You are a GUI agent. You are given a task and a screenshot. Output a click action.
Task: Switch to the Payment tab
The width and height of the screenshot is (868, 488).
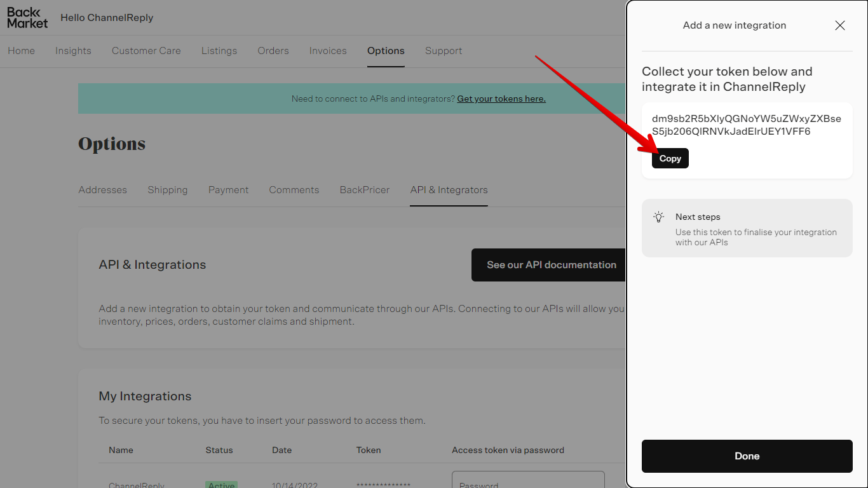228,190
